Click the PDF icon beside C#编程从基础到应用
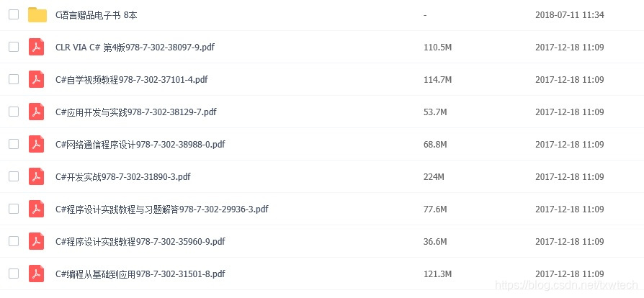 tap(37, 274)
